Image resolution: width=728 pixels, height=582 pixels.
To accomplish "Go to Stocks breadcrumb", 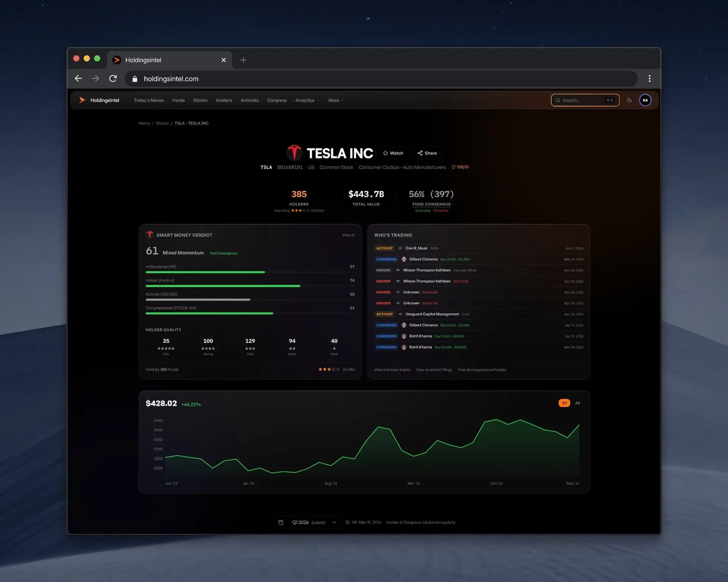I will pos(162,123).
